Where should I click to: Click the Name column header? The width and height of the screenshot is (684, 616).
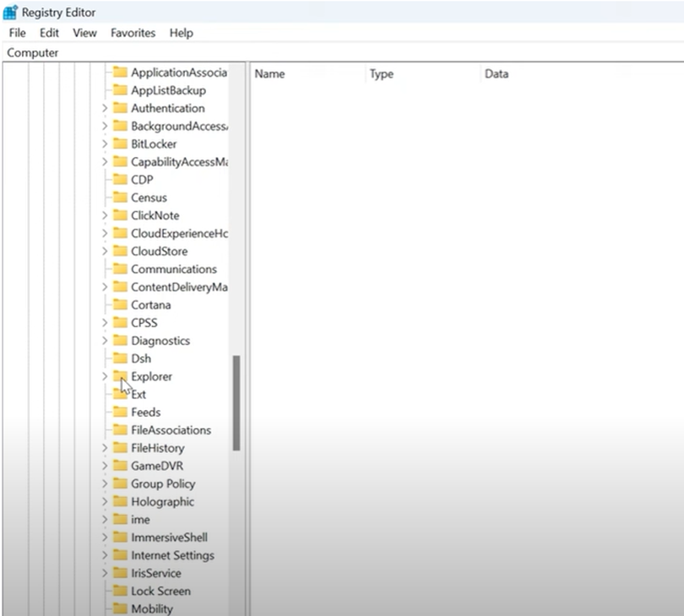coord(269,74)
